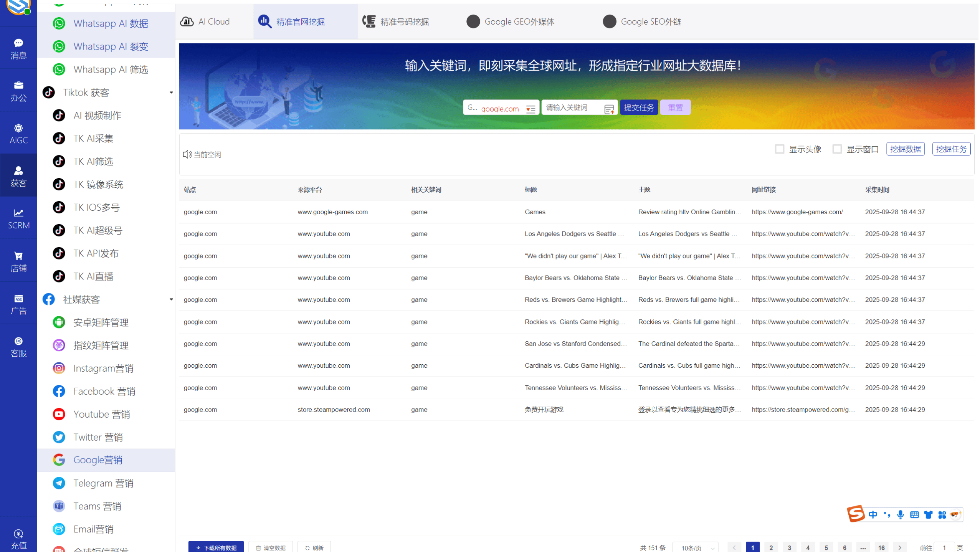Image resolution: width=980 pixels, height=552 pixels.
Task: Select the SCRM sidebar icon
Action: click(x=18, y=218)
